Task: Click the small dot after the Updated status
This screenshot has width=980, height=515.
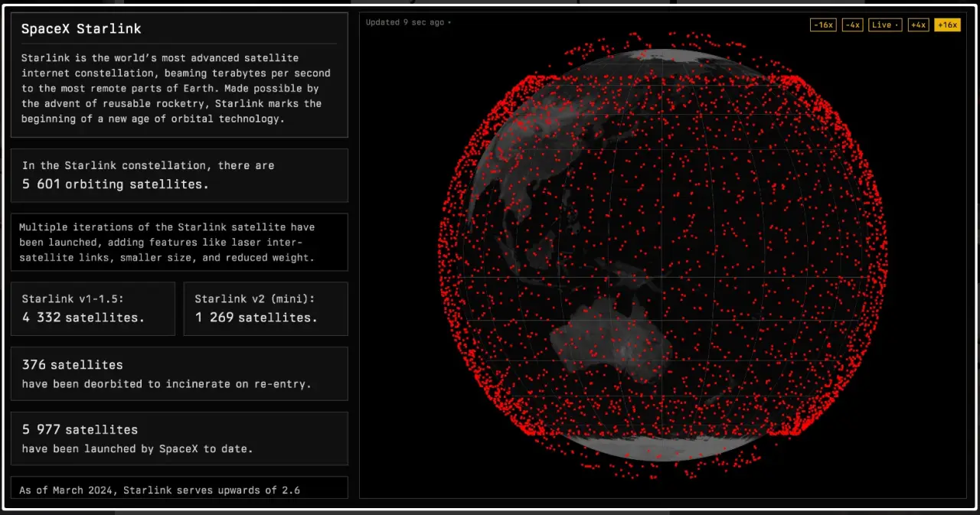Action: coord(449,23)
